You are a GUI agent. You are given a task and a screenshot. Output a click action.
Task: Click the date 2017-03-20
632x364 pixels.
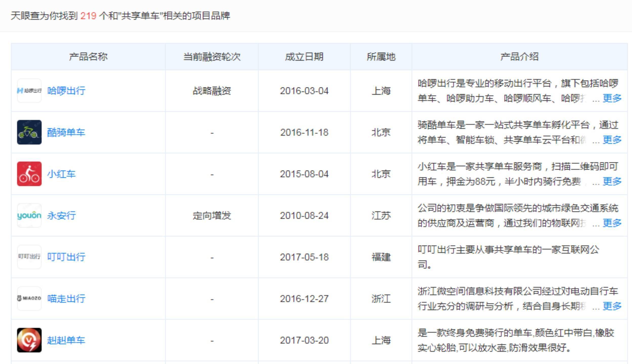click(x=304, y=340)
